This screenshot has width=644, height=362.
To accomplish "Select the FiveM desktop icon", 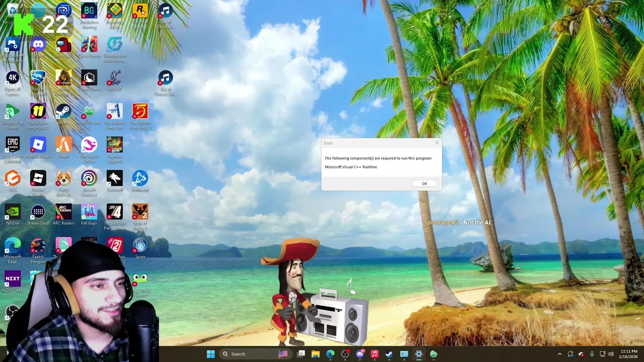I will click(63, 148).
